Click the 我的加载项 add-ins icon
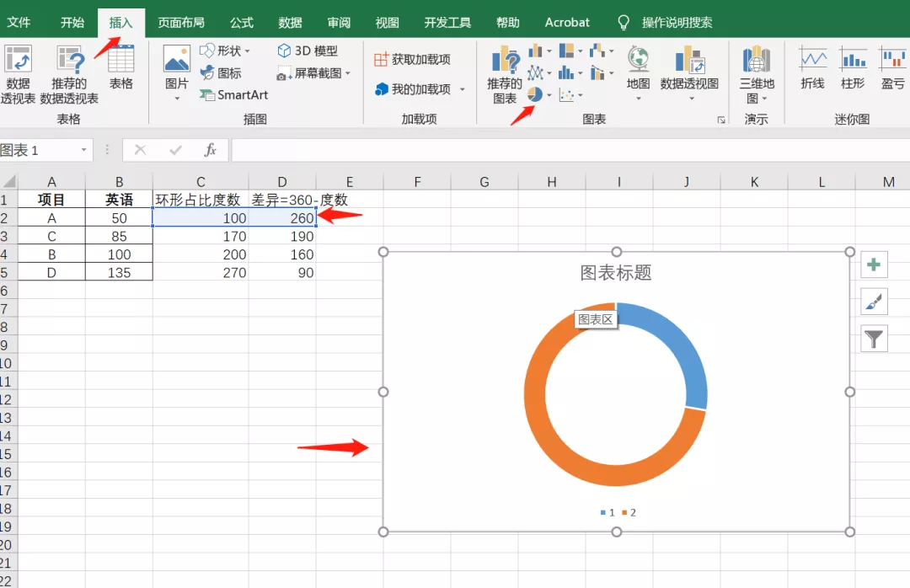This screenshot has width=910, height=588. pyautogui.click(x=410, y=88)
